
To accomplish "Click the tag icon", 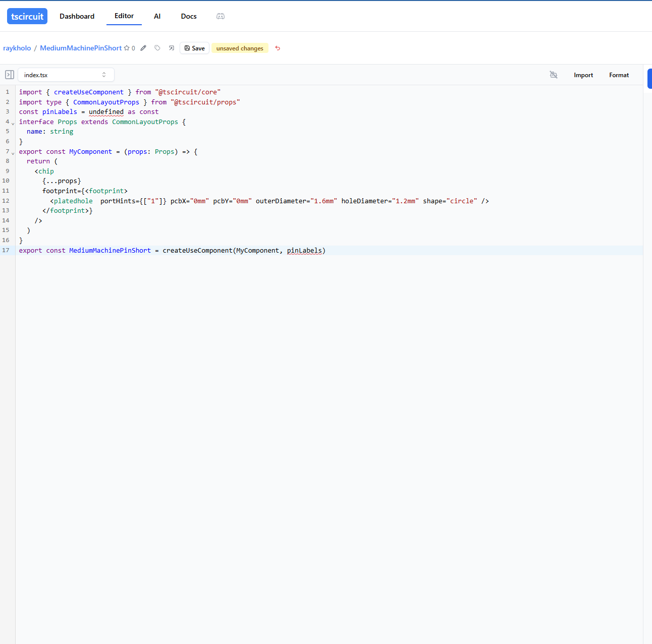I will (157, 48).
